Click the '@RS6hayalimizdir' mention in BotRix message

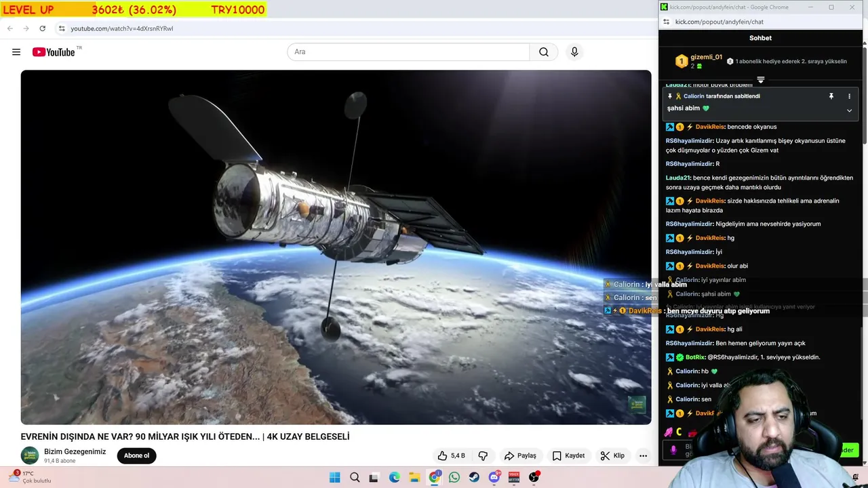pyautogui.click(x=734, y=357)
